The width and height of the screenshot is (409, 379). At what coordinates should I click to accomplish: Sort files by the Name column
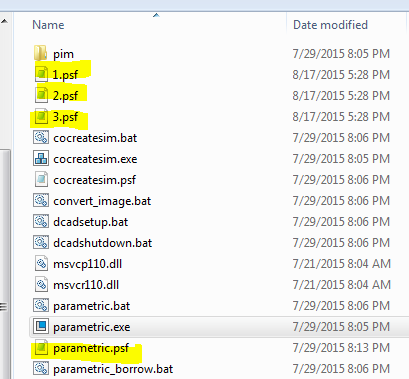click(x=48, y=25)
